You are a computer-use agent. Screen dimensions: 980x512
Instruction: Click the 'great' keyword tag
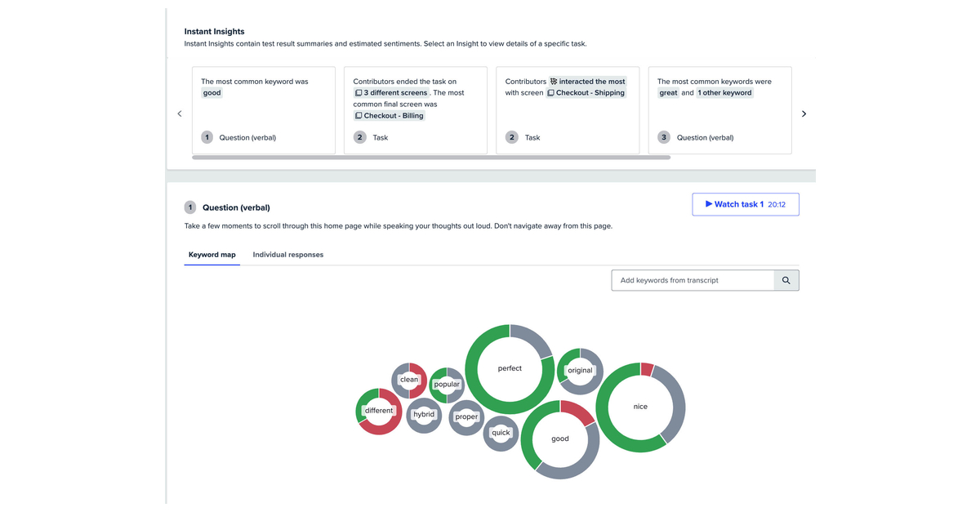click(x=668, y=93)
